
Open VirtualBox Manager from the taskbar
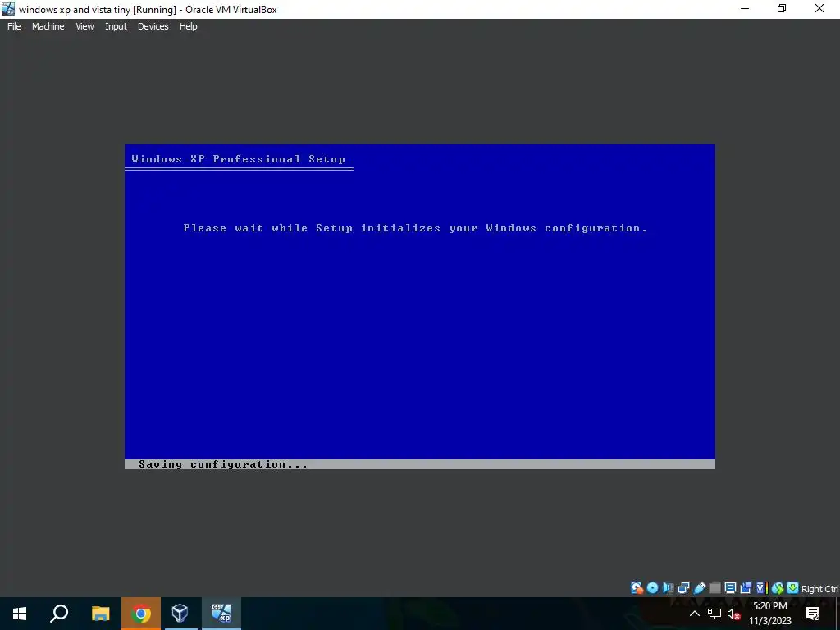click(x=180, y=614)
